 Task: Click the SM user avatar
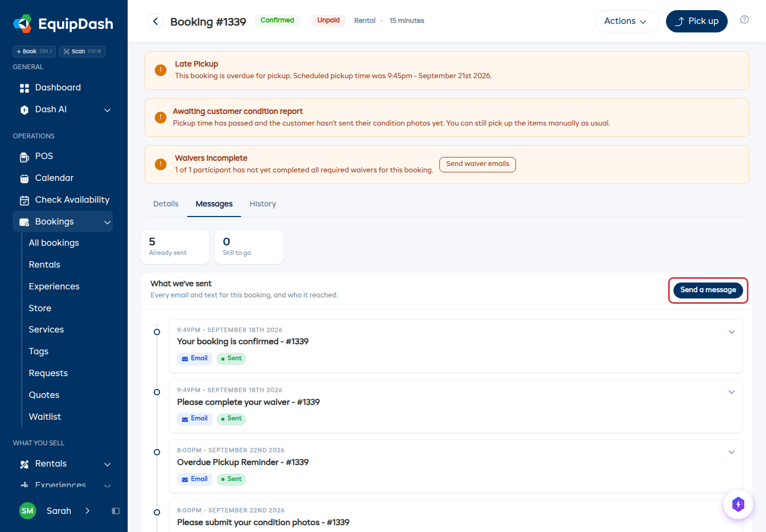(28, 511)
